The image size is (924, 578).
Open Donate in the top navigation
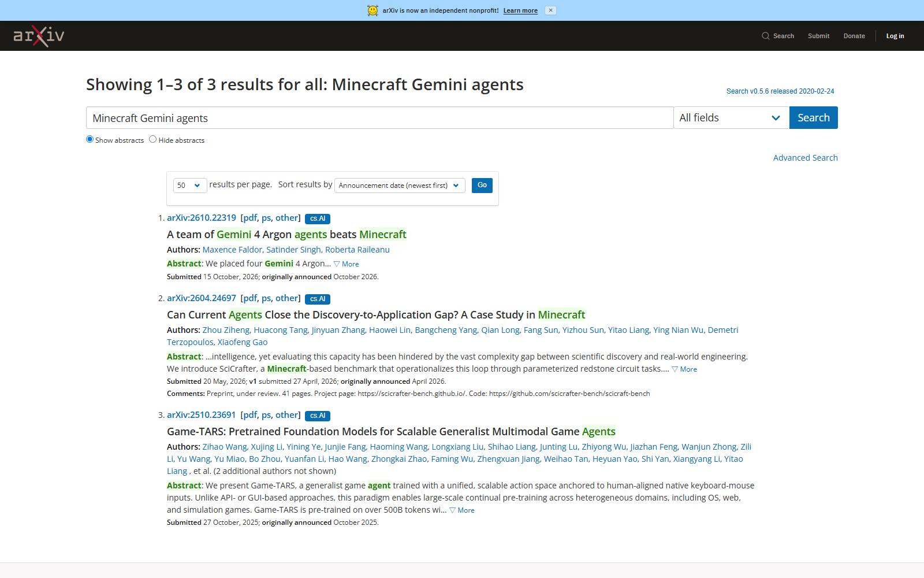tap(854, 36)
